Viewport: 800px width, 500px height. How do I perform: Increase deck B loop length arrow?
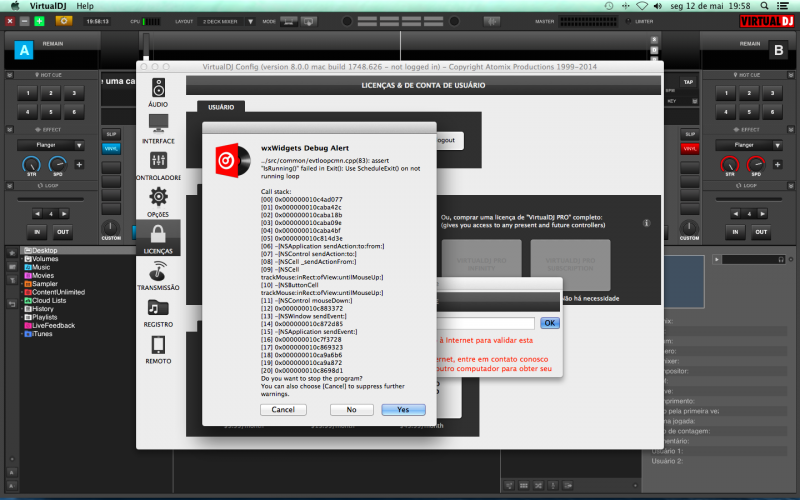tap(762, 214)
